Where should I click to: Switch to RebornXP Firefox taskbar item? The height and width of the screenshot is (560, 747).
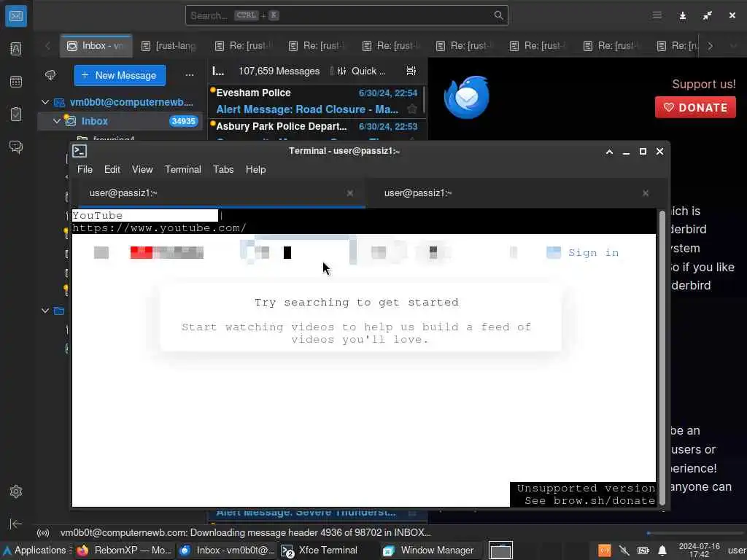(x=123, y=551)
